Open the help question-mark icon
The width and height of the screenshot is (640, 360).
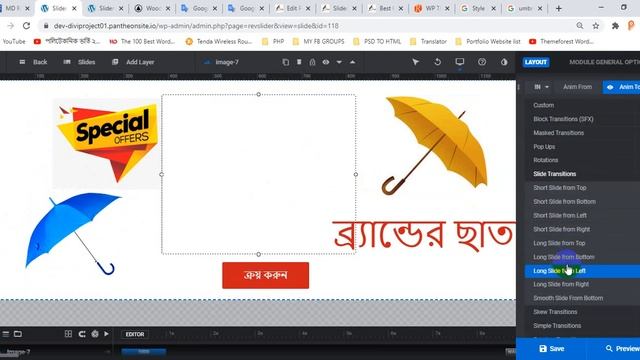pyautogui.click(x=482, y=62)
